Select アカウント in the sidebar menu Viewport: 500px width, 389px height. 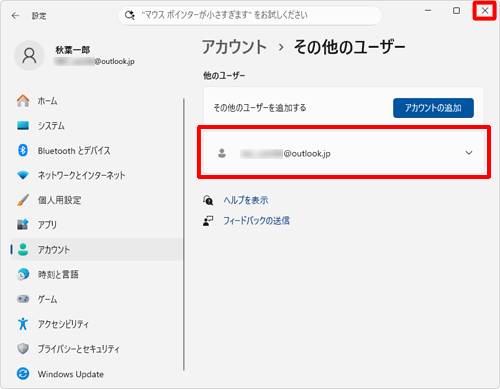click(97, 249)
